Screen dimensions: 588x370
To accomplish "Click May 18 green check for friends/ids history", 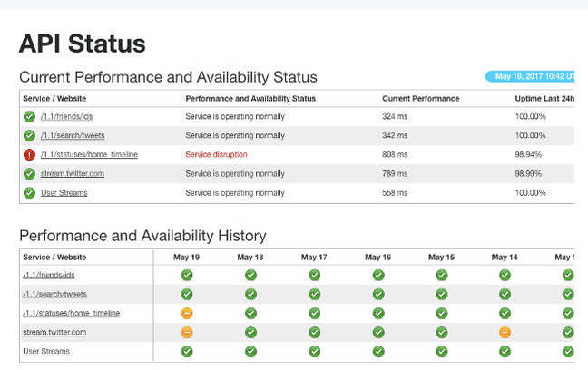I will [250, 275].
